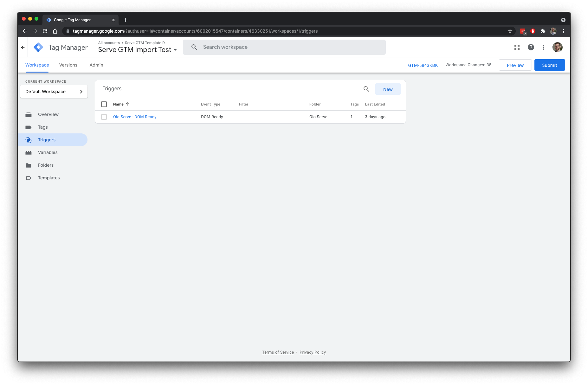The width and height of the screenshot is (588, 385).
Task: Click the Olo Serve folder cell
Action: click(x=318, y=117)
